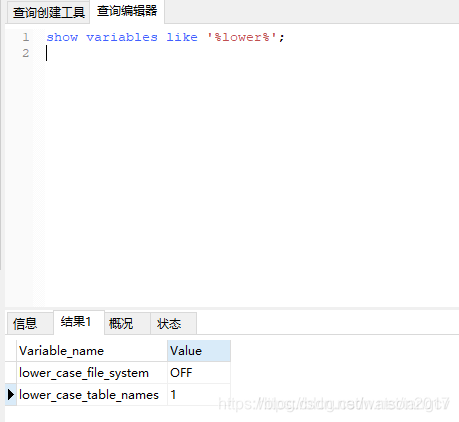Select the value 1 cell

coord(199,395)
